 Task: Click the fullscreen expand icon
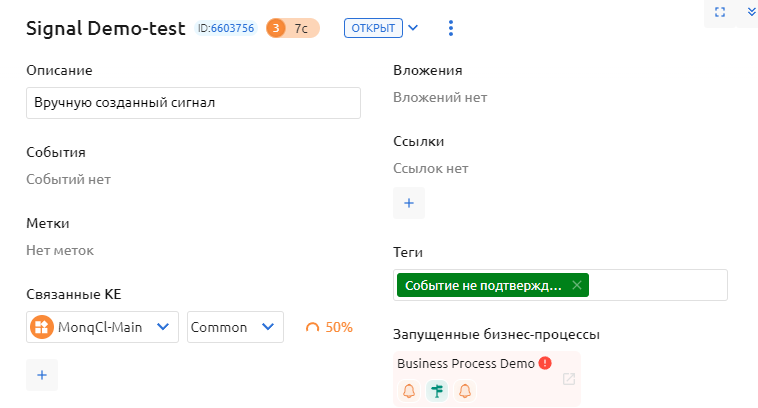coord(719,12)
